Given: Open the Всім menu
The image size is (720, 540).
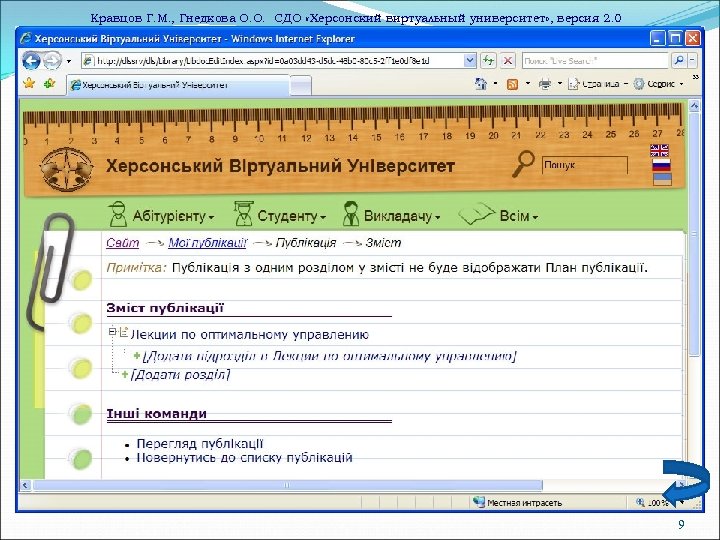Looking at the screenshot, I should 519,216.
